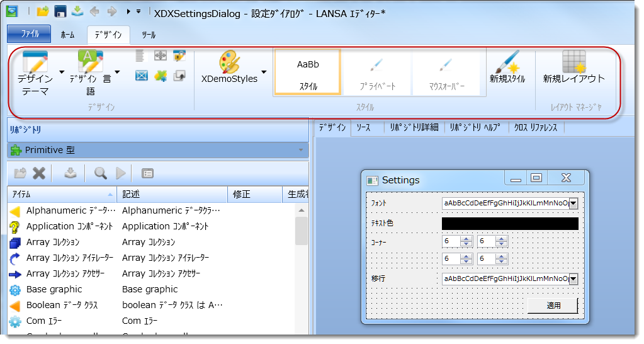Select the Alphanumeric データ item row
This screenshot has height=344, width=644.
click(151, 211)
